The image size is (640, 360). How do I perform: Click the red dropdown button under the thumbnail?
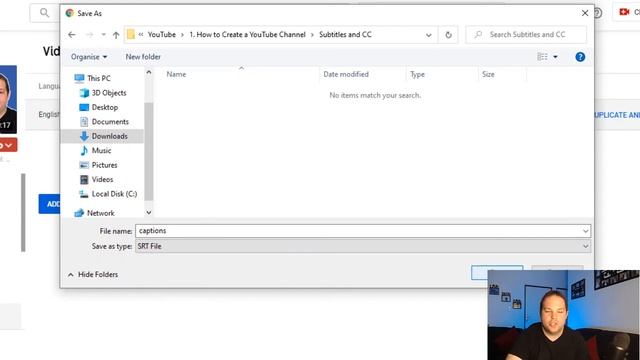click(x=8, y=145)
